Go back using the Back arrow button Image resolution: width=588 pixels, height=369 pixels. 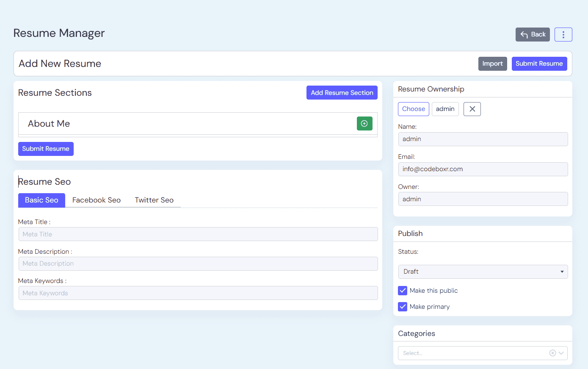click(532, 35)
